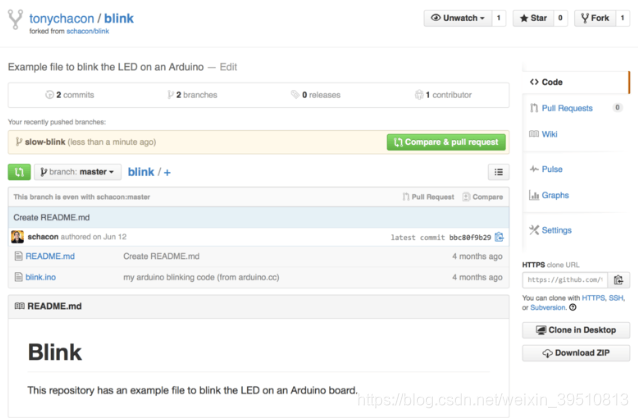Edit the repository description
The height and width of the screenshot is (418, 638).
coord(228,67)
